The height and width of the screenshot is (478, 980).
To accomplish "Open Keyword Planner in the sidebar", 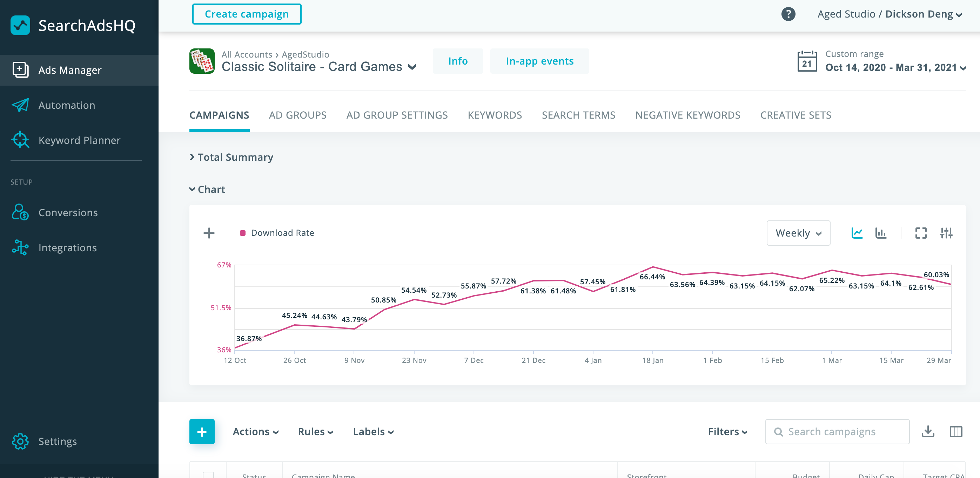I will pyautogui.click(x=79, y=140).
